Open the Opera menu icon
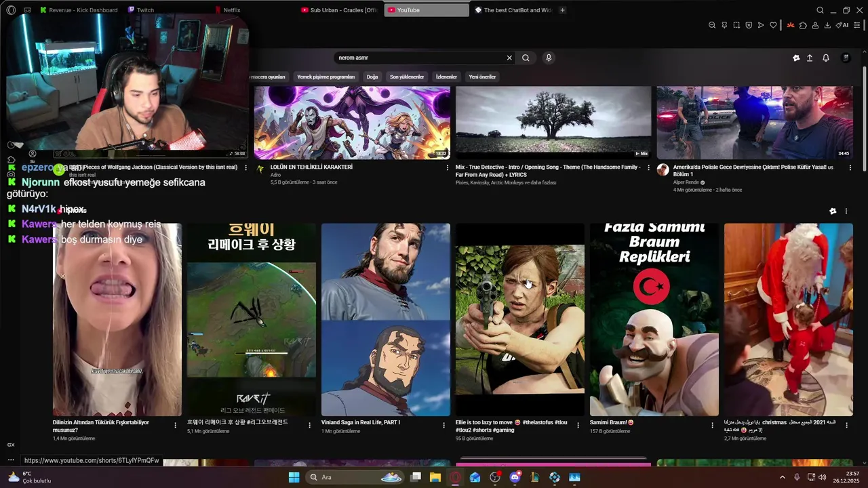This screenshot has width=868, height=488. click(11, 10)
